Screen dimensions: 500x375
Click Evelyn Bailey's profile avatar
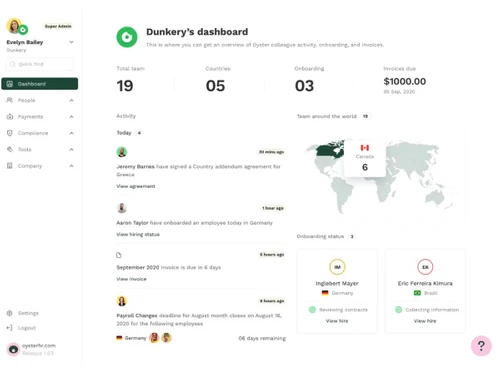(14, 26)
